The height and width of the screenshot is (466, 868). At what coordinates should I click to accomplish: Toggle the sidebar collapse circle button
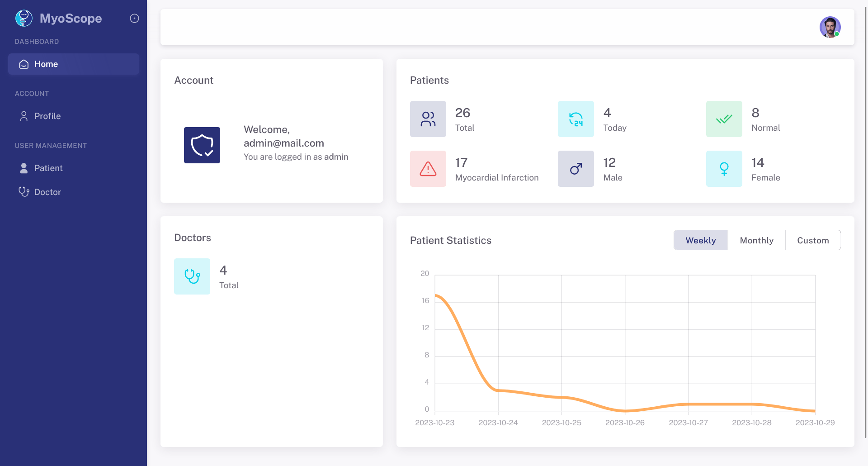click(x=134, y=18)
